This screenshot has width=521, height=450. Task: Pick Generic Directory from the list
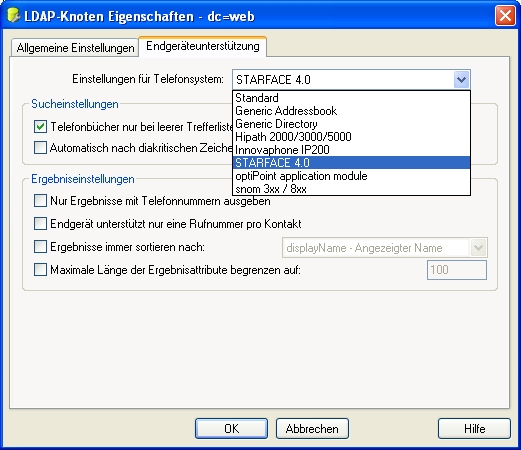pyautogui.click(x=351, y=124)
